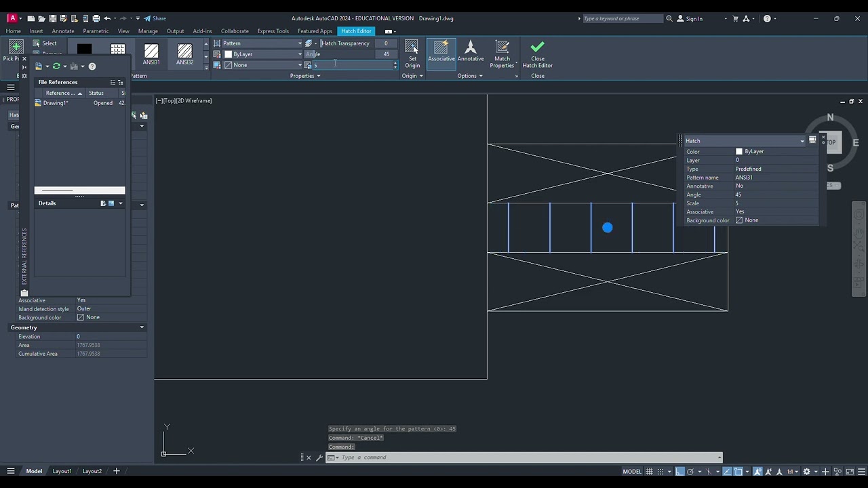Toggle Ortho mode in status bar

pyautogui.click(x=679, y=472)
